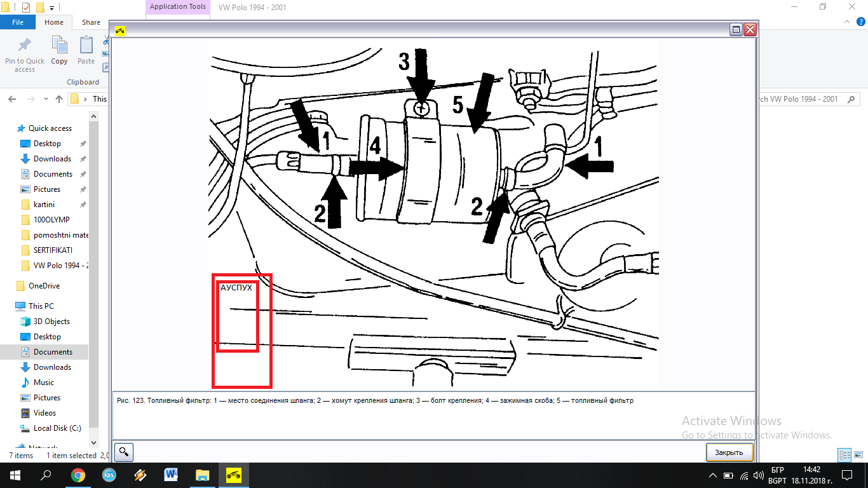Open the volume control in system tray
The width and height of the screenshot is (868, 488).
pyautogui.click(x=757, y=475)
